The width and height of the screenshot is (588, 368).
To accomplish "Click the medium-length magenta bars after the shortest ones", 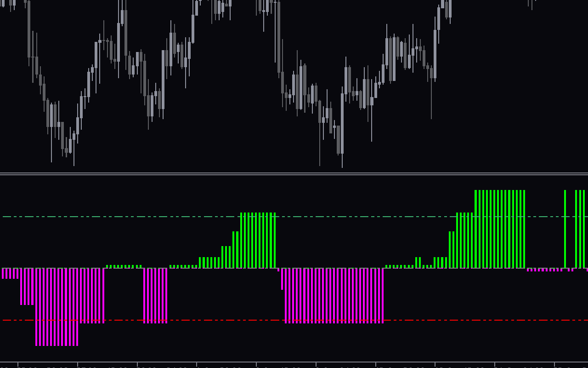I will coord(27,287).
